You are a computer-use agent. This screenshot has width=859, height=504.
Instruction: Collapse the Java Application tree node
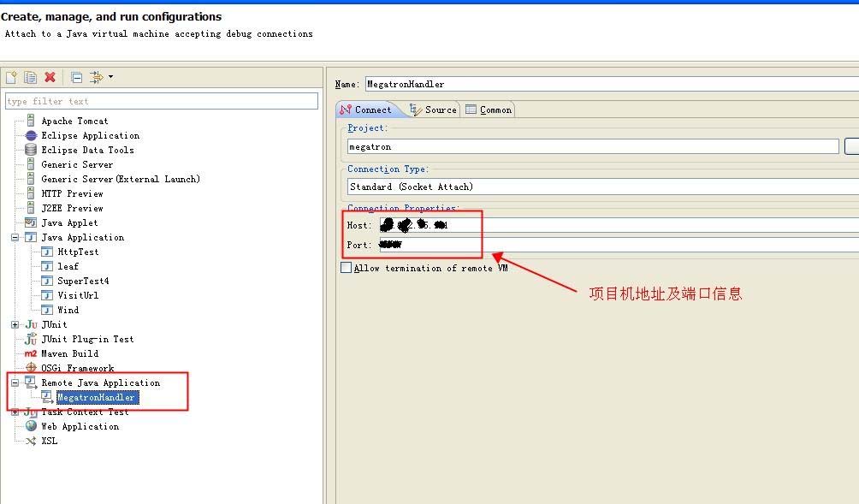tap(15, 238)
